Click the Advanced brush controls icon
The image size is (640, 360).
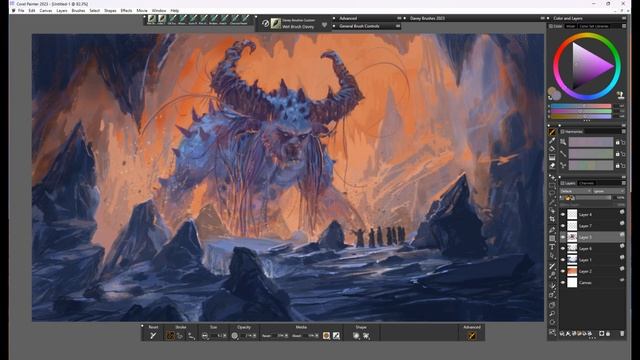click(472, 336)
